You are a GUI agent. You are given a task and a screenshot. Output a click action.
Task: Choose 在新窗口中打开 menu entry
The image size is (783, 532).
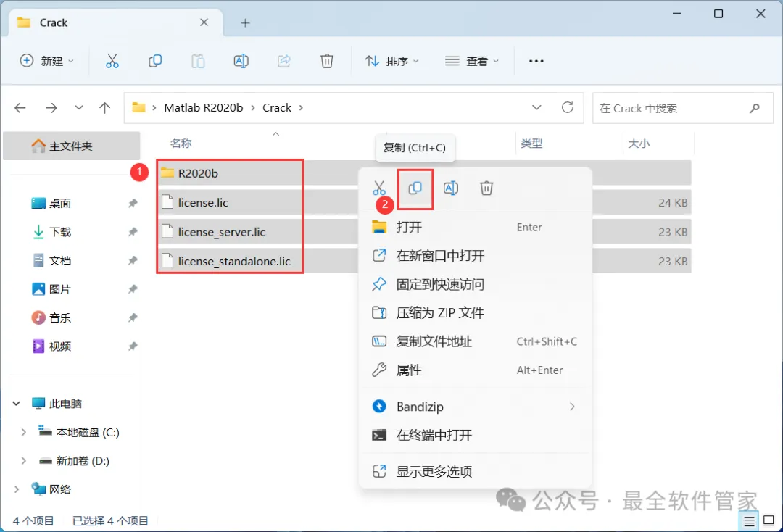(x=475, y=256)
